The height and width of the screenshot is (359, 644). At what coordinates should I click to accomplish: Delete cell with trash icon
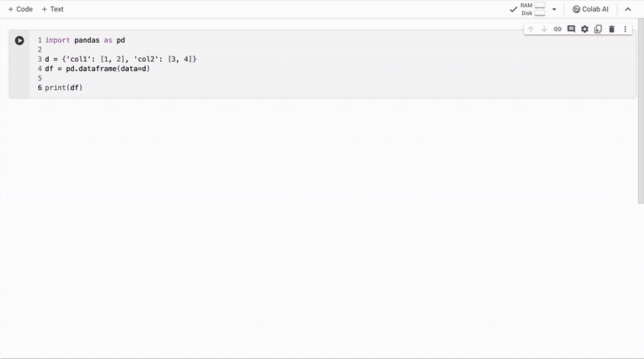coord(611,29)
